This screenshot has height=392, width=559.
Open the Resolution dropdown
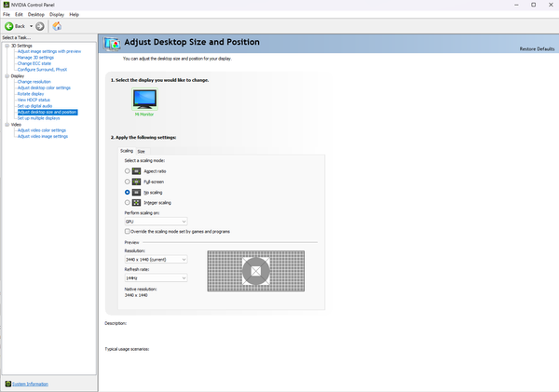tap(156, 259)
